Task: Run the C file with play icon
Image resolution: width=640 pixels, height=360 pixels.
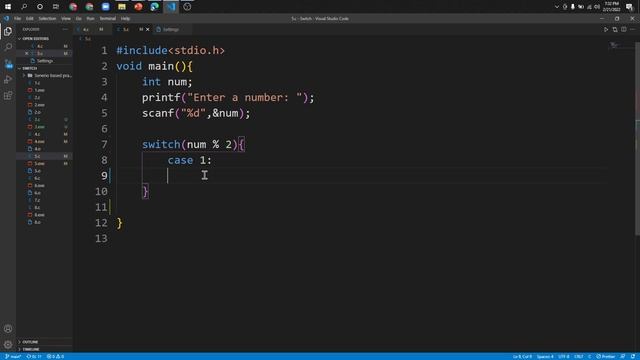Action: click(x=606, y=29)
